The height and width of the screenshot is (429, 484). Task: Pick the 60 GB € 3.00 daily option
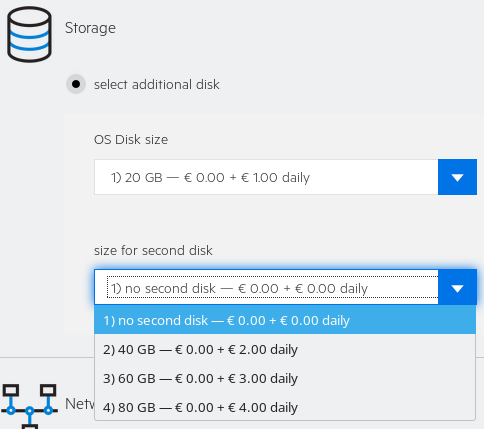pos(285,378)
